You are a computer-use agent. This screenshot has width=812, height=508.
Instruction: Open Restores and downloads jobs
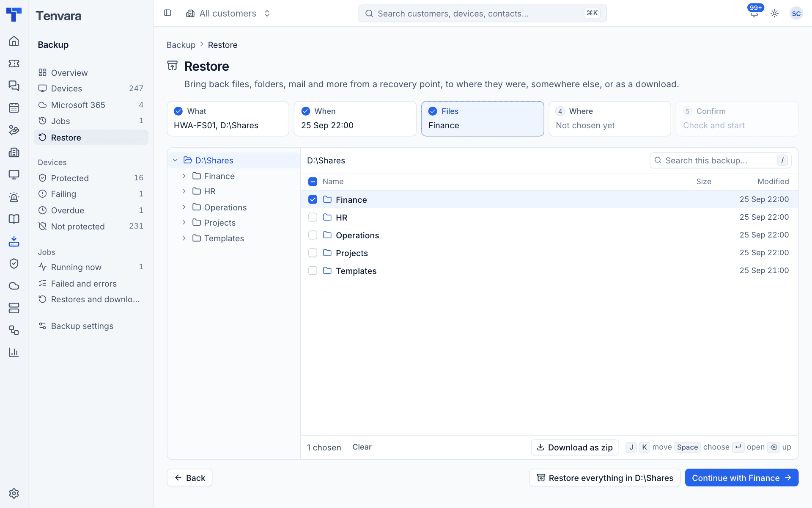[x=91, y=299]
